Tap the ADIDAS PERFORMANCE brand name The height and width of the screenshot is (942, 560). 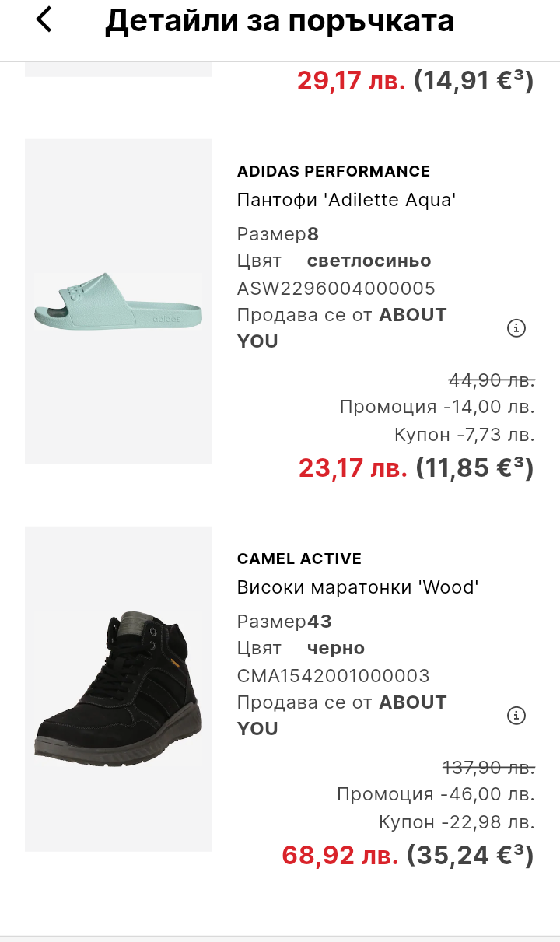pos(334,171)
